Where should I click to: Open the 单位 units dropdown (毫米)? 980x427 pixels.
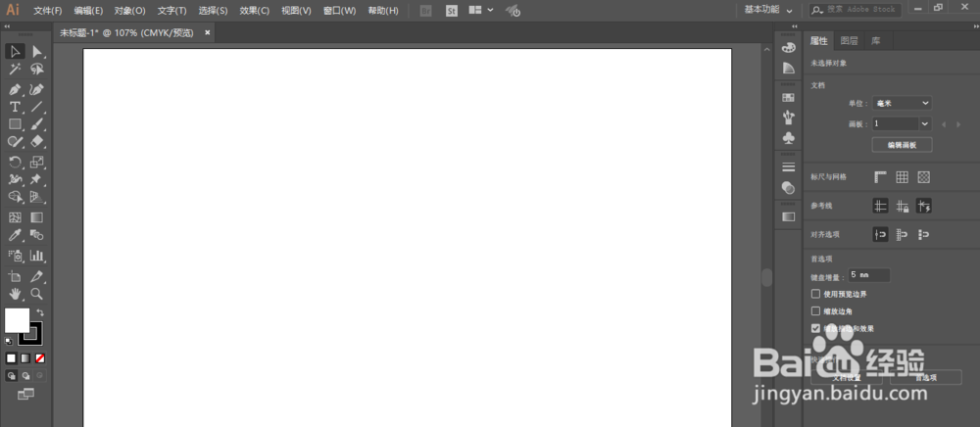tap(902, 103)
